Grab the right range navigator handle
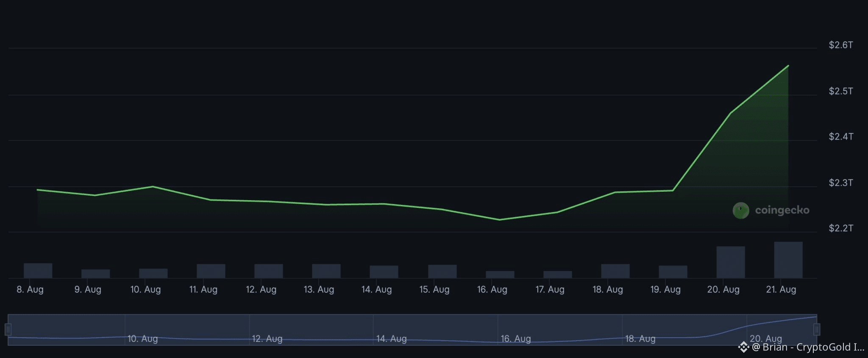Image resolution: width=868 pixels, height=358 pixels. [817, 330]
